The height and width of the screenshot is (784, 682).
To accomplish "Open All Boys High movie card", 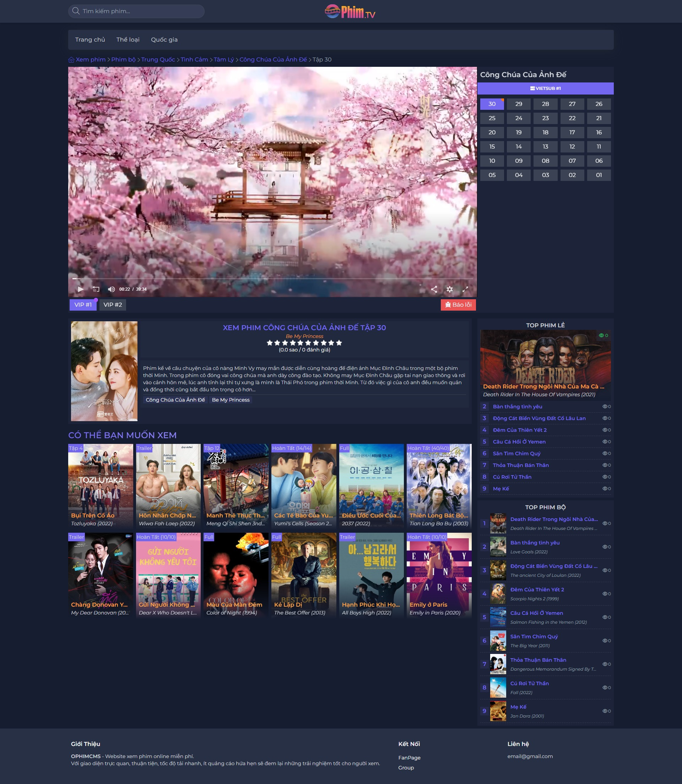I will [372, 575].
